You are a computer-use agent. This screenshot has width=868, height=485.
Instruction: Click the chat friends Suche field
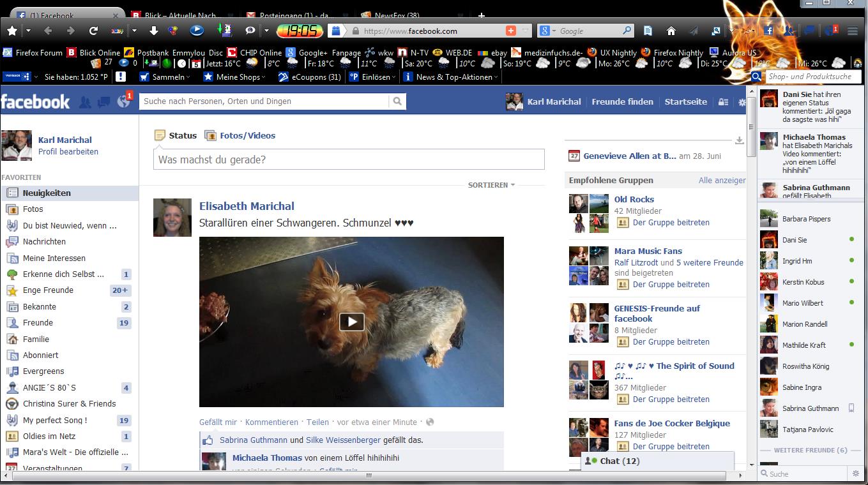click(803, 474)
